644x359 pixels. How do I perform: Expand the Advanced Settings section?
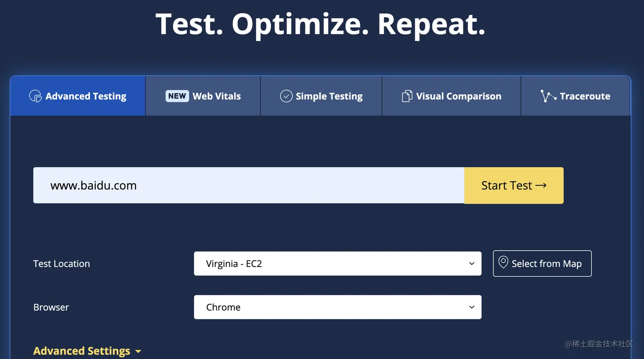[82, 351]
